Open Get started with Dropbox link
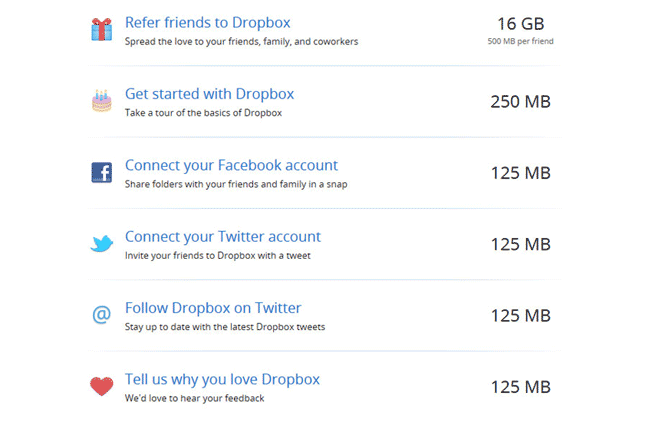652x425 pixels. (209, 94)
